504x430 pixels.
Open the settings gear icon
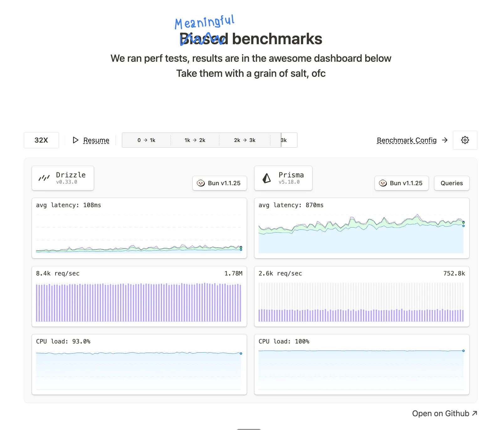click(465, 140)
